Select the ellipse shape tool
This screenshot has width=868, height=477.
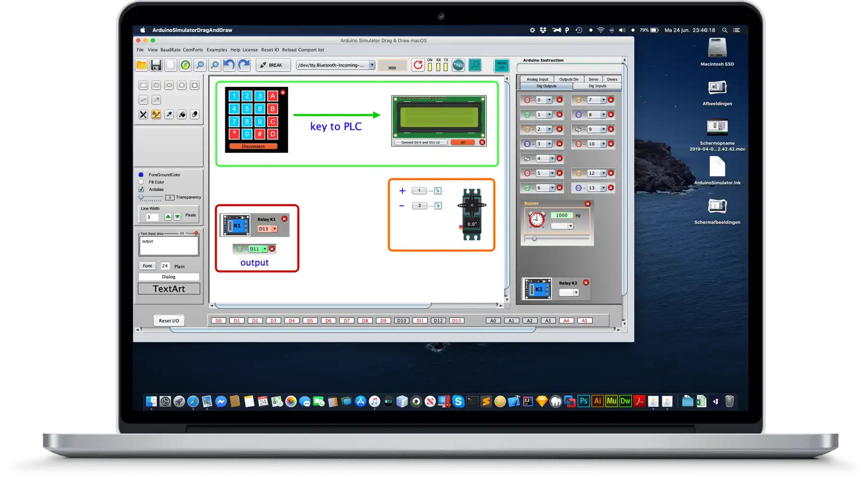(x=169, y=86)
